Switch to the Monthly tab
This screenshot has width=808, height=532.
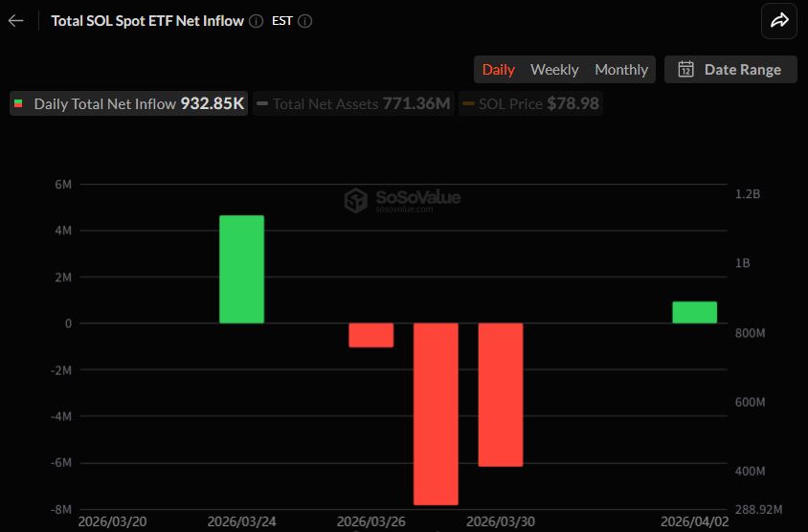click(x=621, y=69)
